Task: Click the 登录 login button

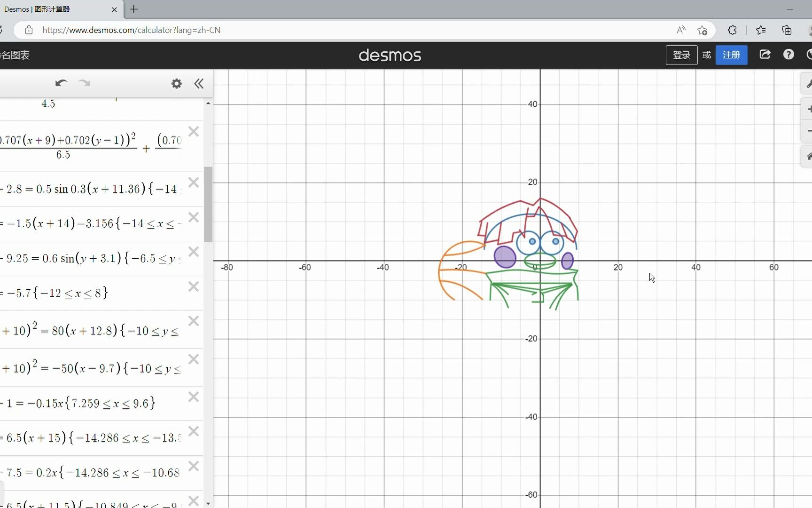Action: click(x=681, y=55)
